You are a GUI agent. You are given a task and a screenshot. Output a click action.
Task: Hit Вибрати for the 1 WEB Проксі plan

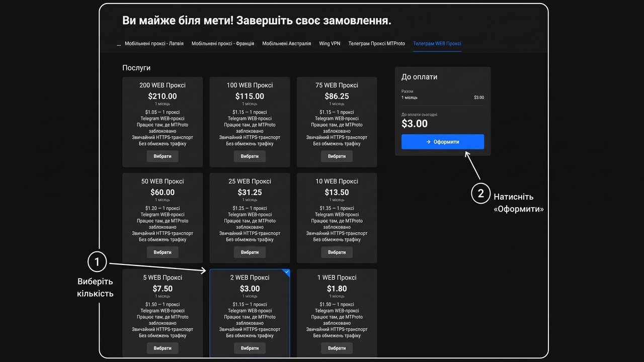pyautogui.click(x=337, y=348)
